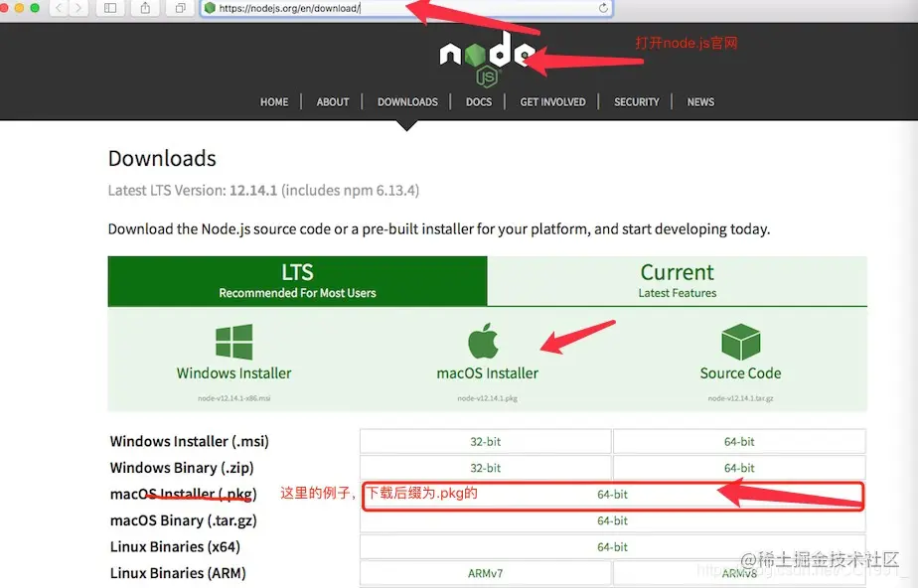Click the Windows Installer (.msi) row label

pyautogui.click(x=189, y=442)
